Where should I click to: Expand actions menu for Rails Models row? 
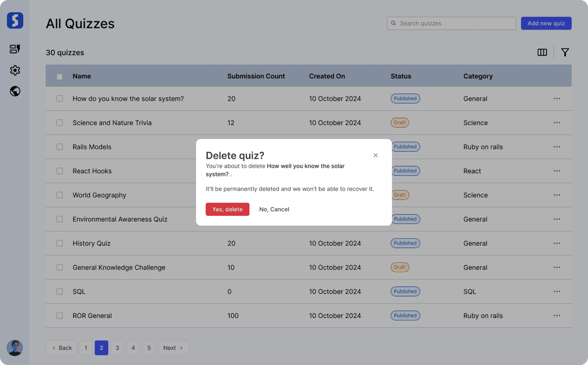[557, 147]
